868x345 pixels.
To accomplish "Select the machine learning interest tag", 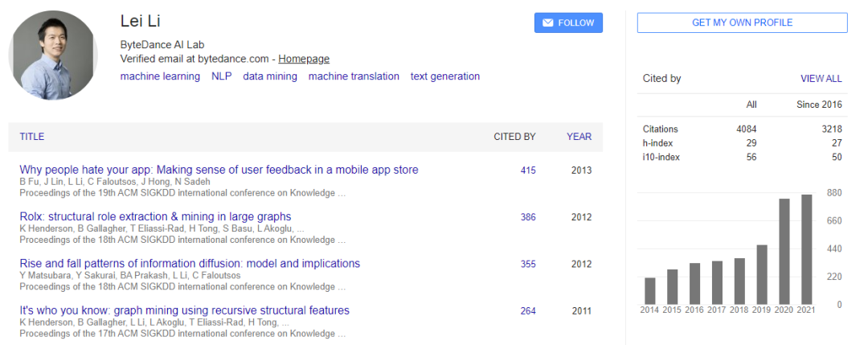I will pyautogui.click(x=160, y=76).
